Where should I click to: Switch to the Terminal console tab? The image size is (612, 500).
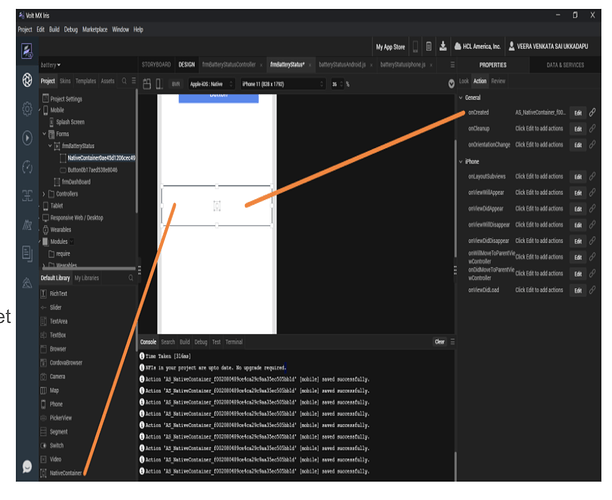pos(234,342)
